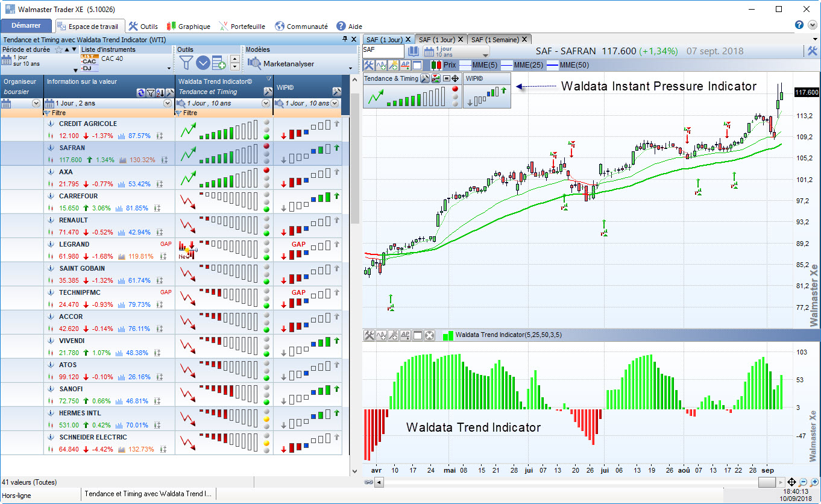Toggle the MME(5) legend entry

478,65
